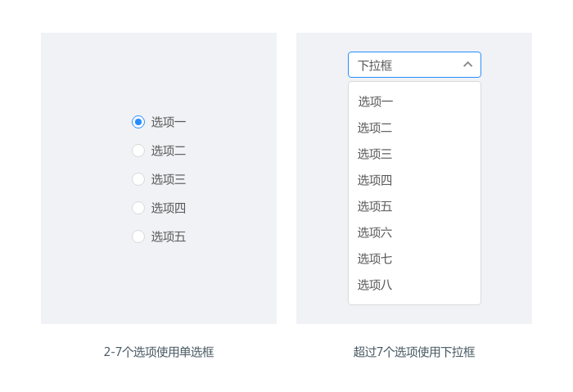Viewport: 573px width, 392px height.
Task: Collapse the dropdown using the chevron arrow
Action: (x=467, y=65)
